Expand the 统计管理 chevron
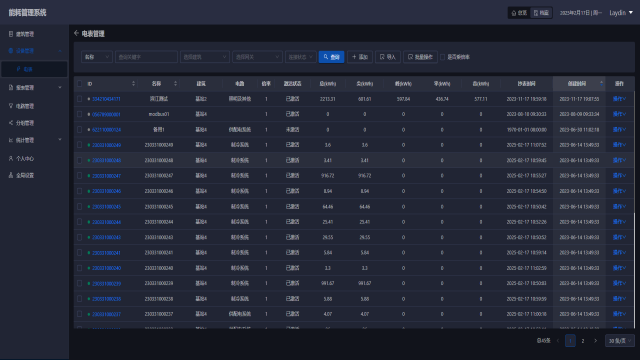The image size is (640, 360). tap(60, 140)
